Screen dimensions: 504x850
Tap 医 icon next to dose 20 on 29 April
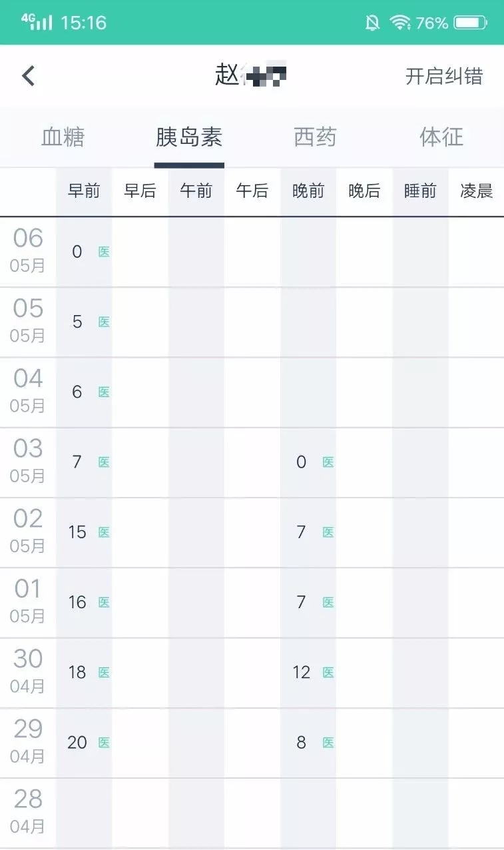pos(104,743)
